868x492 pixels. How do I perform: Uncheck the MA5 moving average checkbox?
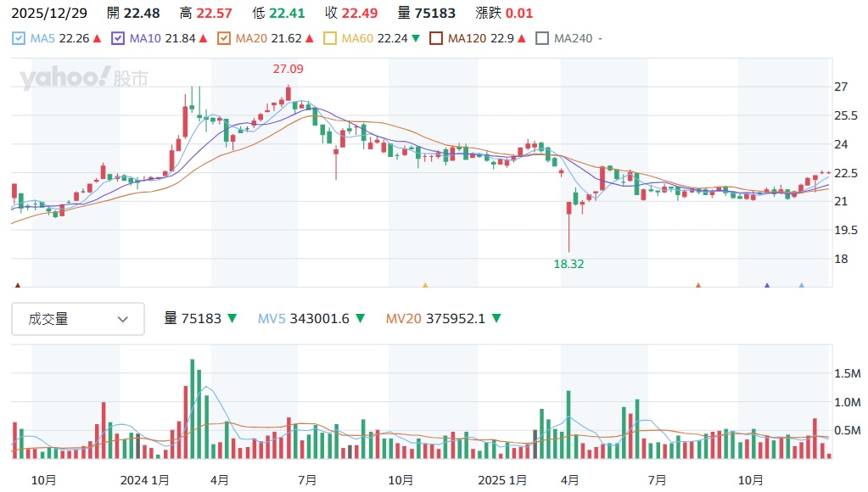[x=20, y=38]
